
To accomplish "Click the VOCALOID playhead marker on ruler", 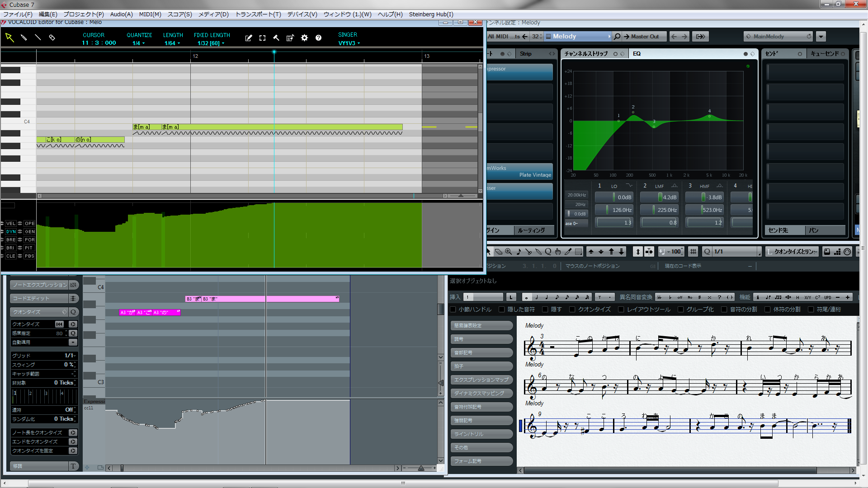I will click(x=274, y=52).
